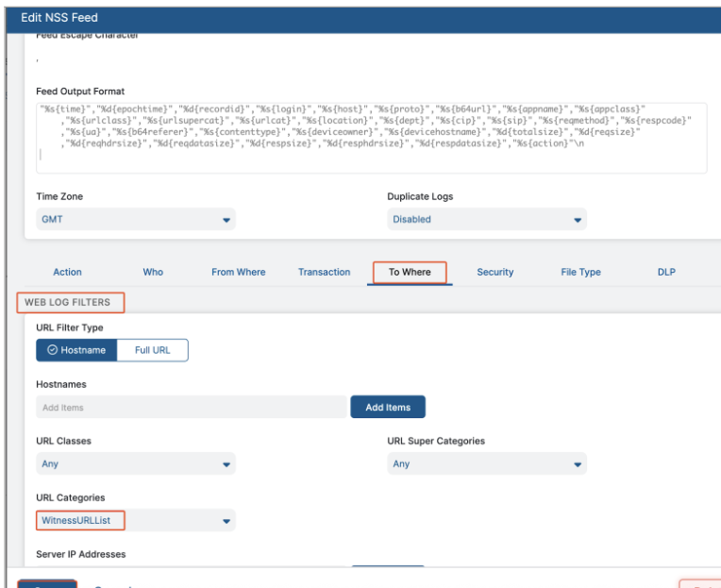721x588 pixels.
Task: Click the Add Items button
Action: (x=388, y=408)
